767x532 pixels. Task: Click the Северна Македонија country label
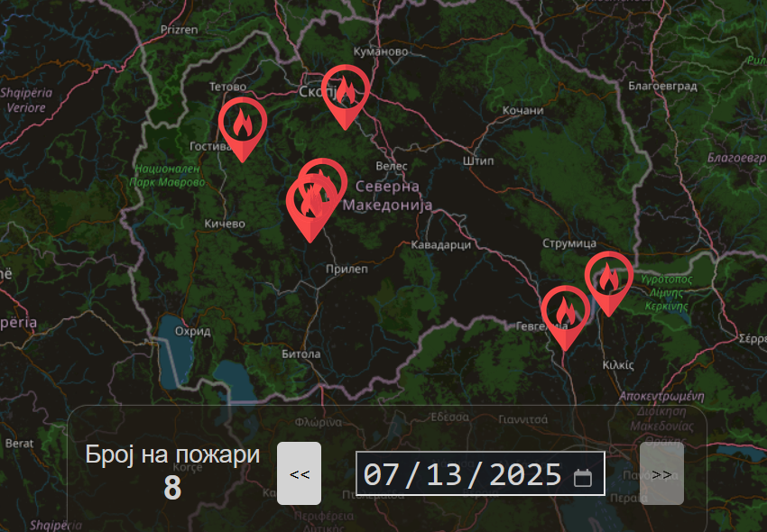[388, 196]
